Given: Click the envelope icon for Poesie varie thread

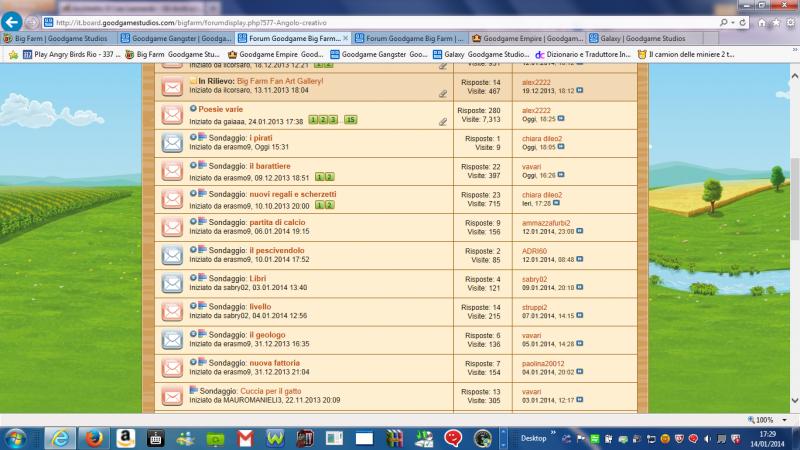Looking at the screenshot, I should [x=172, y=115].
